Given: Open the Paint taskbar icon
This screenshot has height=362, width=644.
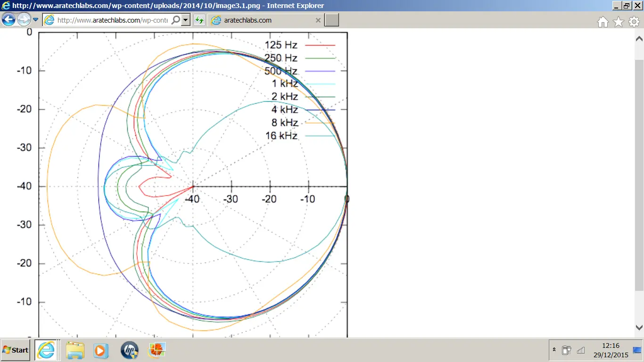Looking at the screenshot, I should (x=157, y=350).
